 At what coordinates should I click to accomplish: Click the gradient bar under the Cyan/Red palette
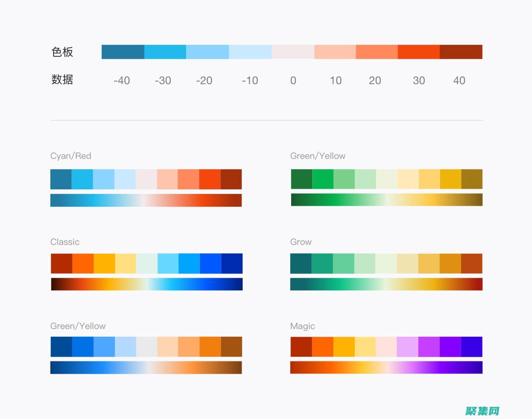coord(146,200)
